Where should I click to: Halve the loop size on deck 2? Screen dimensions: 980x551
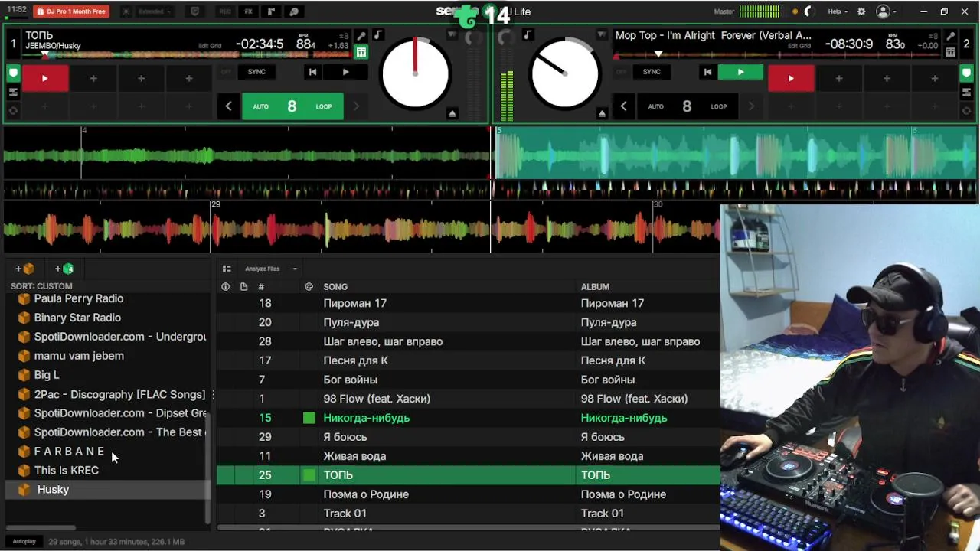click(623, 106)
